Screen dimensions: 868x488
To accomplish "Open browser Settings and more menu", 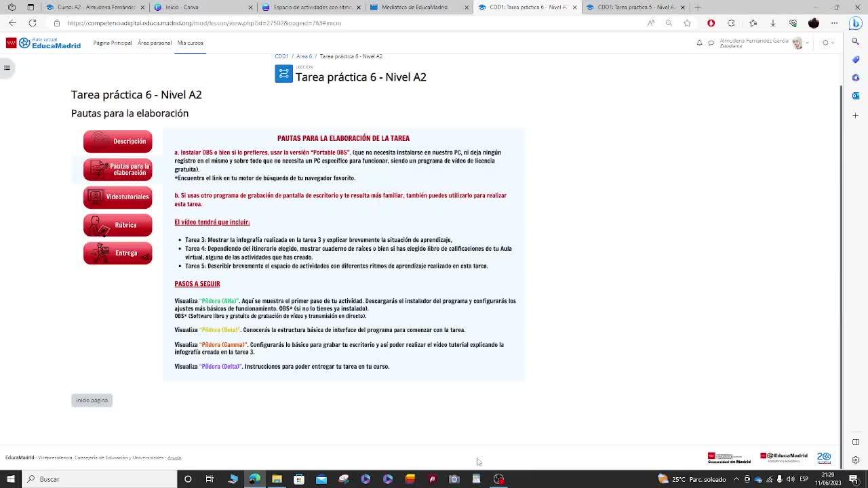I will (835, 23).
